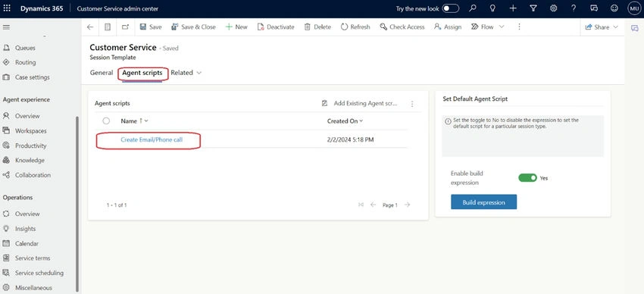The image size is (644, 294).
Task: Click the New command
Action: click(236, 27)
